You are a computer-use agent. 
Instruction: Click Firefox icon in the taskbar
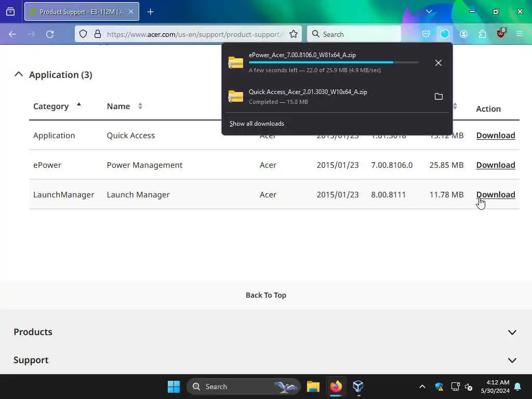(336, 387)
